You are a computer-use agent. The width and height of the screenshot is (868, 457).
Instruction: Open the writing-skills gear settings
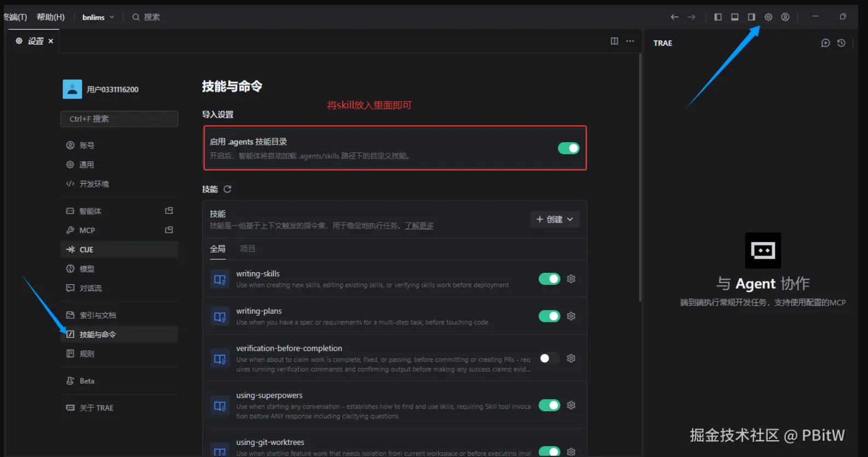571,279
